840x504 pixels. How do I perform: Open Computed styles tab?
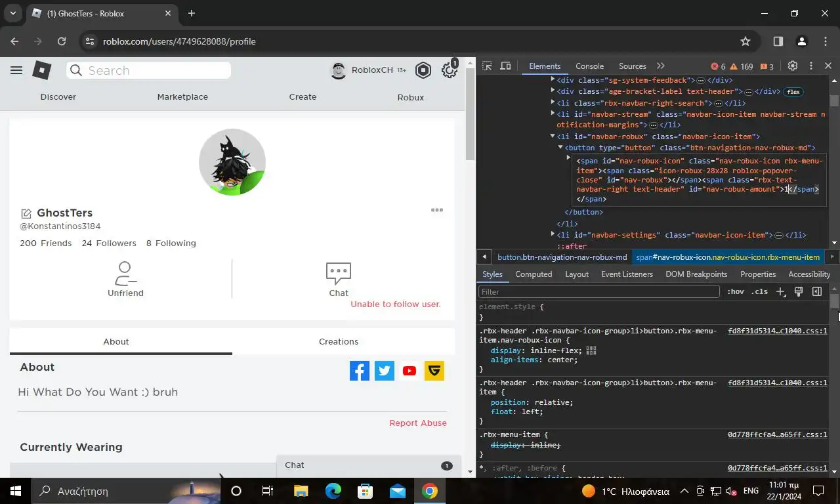coord(534,274)
